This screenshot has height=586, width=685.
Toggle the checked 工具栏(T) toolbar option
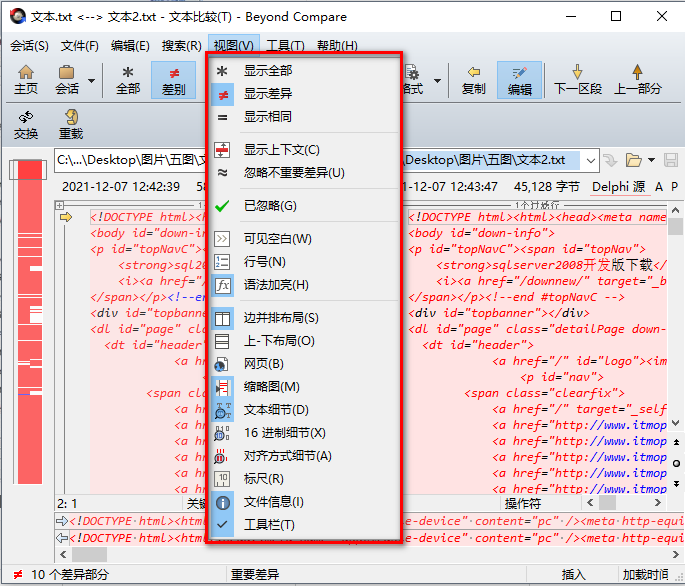pos(304,525)
